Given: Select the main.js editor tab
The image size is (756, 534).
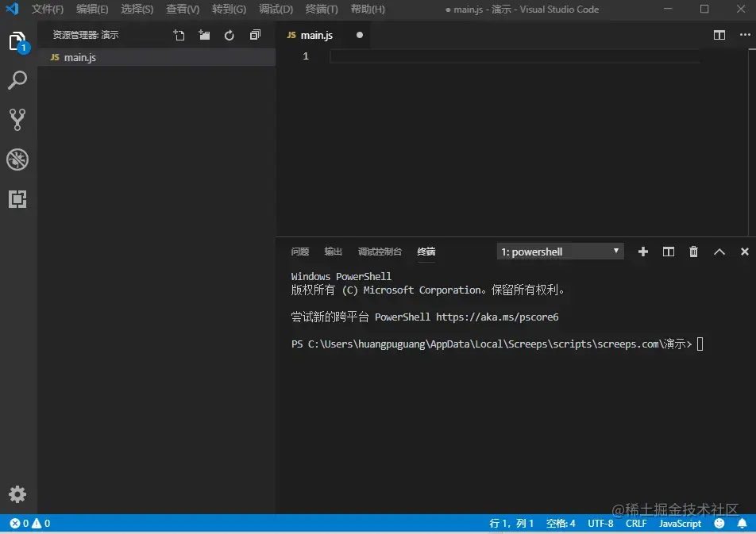Looking at the screenshot, I should (x=323, y=35).
